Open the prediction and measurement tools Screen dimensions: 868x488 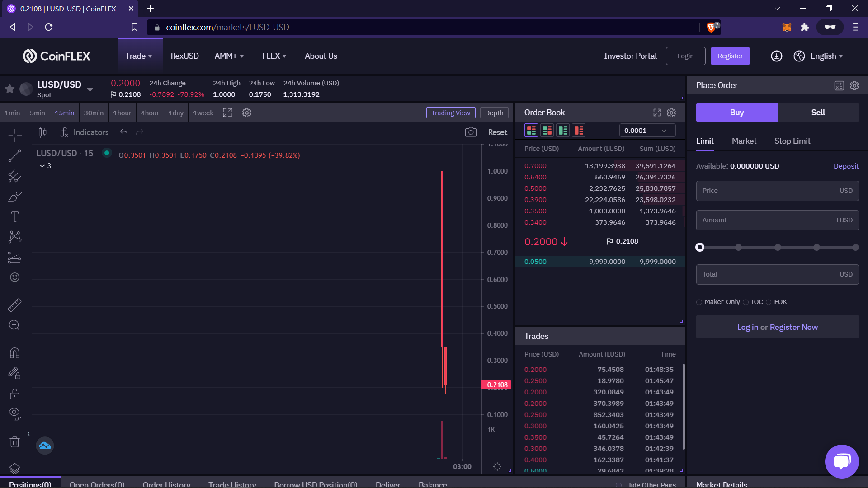click(x=14, y=257)
